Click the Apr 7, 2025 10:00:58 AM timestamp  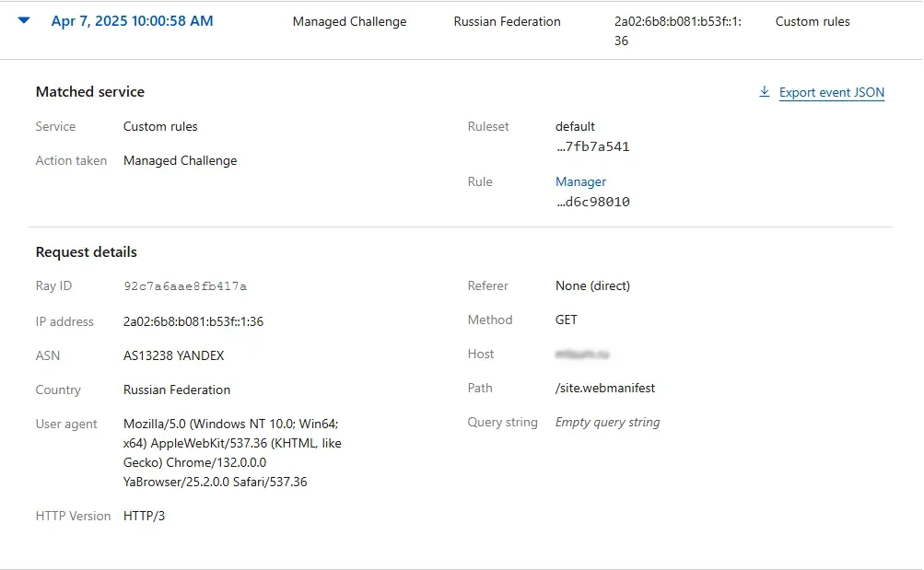tap(132, 21)
